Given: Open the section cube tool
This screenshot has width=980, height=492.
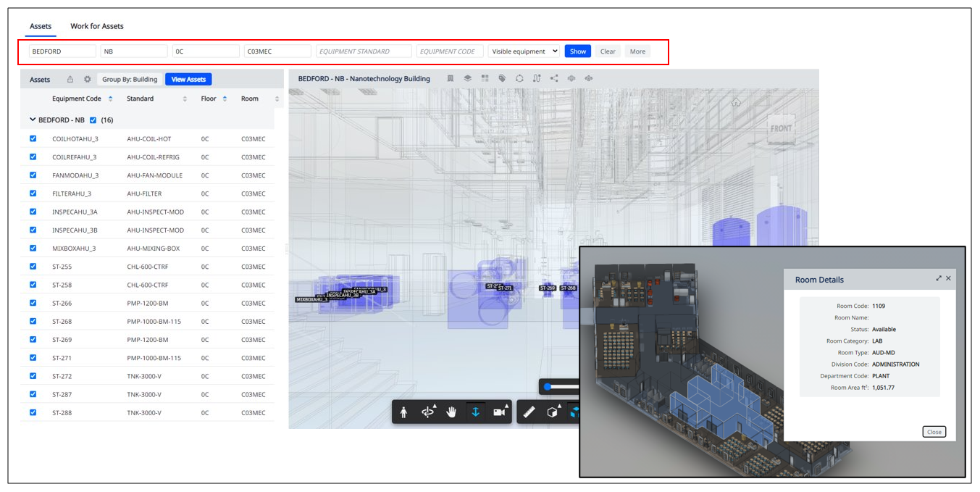Looking at the screenshot, I should coord(553,412).
